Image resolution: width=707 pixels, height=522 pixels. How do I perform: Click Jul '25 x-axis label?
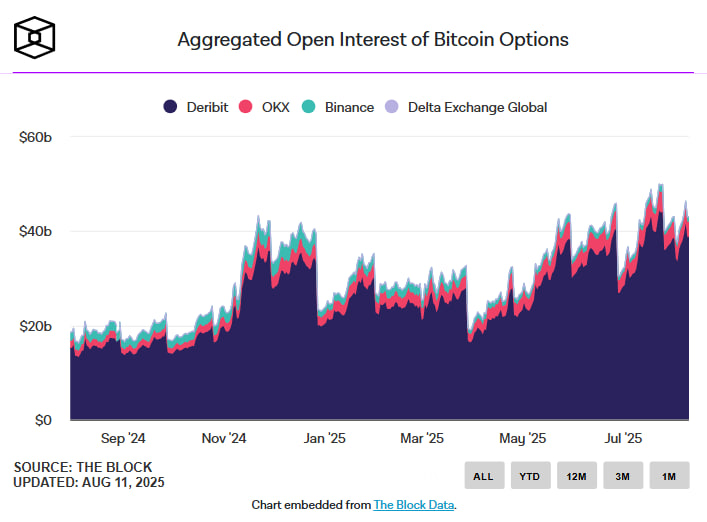click(624, 438)
